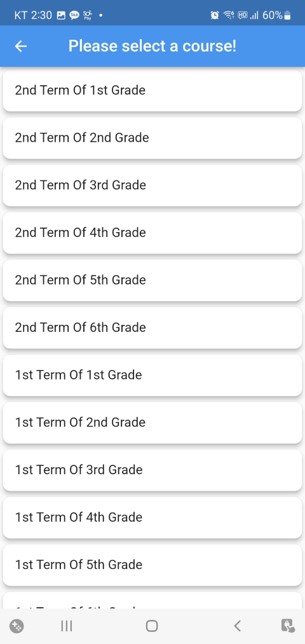Select 1st Term Of 2nd Grade

click(152, 423)
